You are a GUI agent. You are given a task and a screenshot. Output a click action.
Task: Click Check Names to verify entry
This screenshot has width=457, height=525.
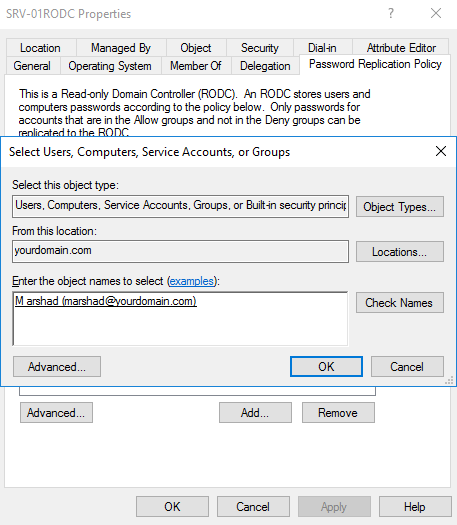(x=400, y=303)
